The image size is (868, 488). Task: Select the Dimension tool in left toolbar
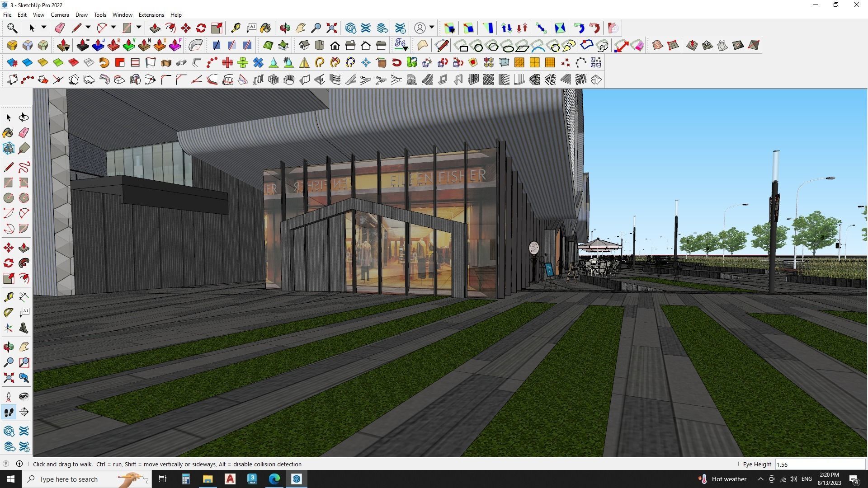tap(24, 296)
